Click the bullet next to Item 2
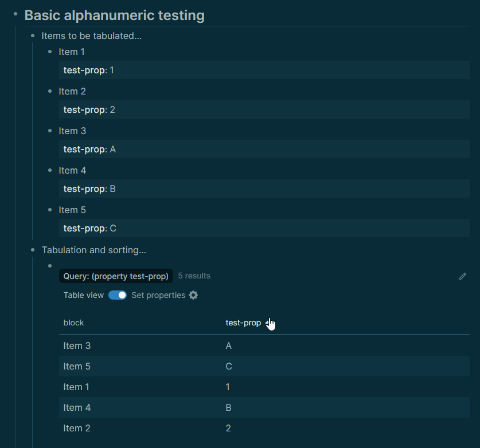This screenshot has height=448, width=480. point(50,91)
